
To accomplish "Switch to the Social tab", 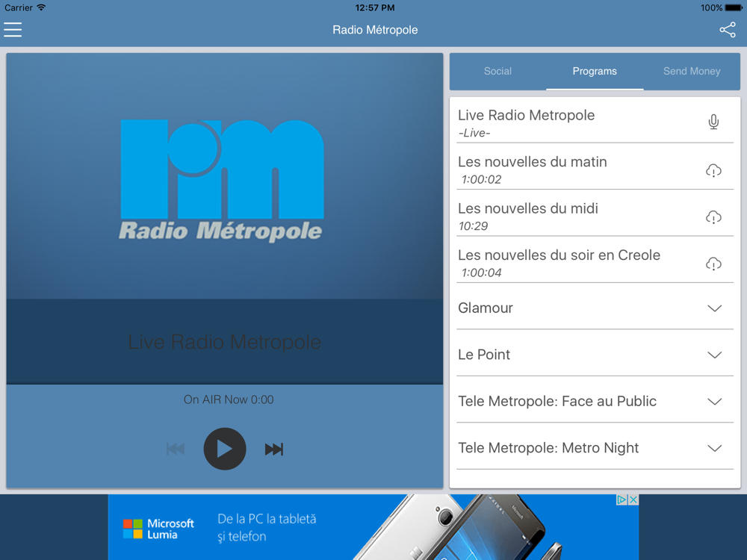I will pyautogui.click(x=498, y=71).
